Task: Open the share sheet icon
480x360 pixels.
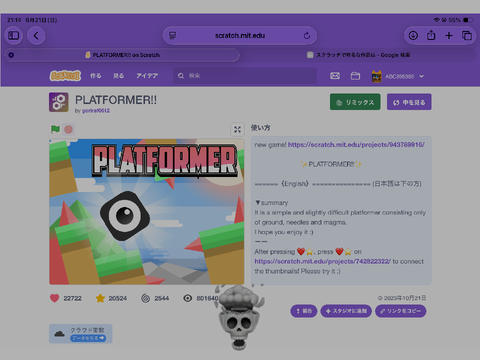Action: (x=431, y=35)
